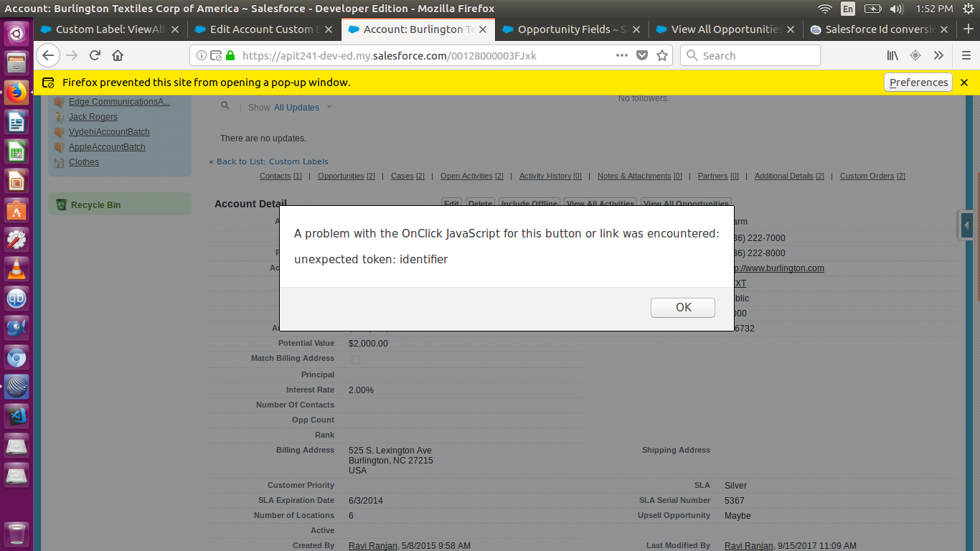Jump to Partners related list

(718, 176)
